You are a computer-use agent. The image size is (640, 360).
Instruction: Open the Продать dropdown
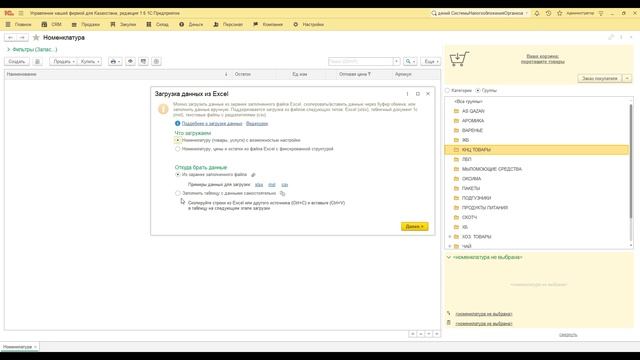pyautogui.click(x=63, y=62)
